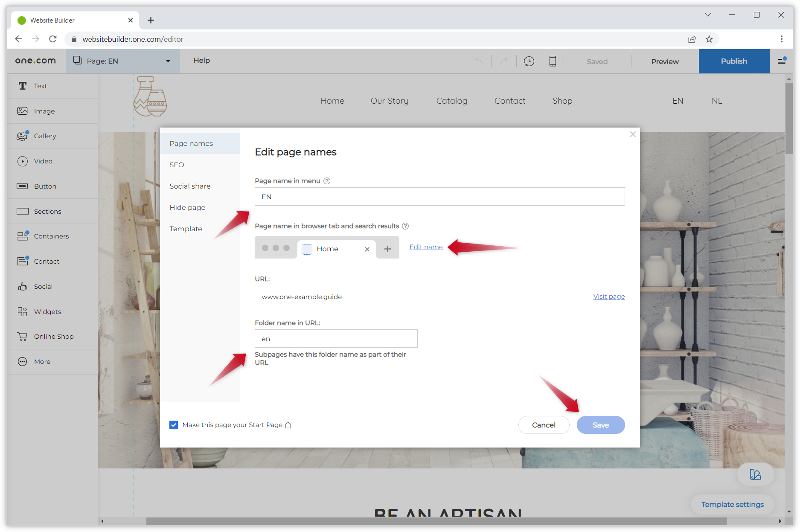Uncheck Make this page your Start Page
The width and height of the screenshot is (800, 532).
pyautogui.click(x=174, y=425)
